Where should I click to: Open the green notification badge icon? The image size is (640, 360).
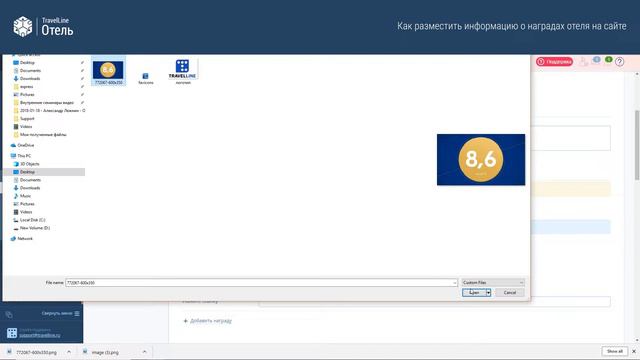[x=608, y=60]
